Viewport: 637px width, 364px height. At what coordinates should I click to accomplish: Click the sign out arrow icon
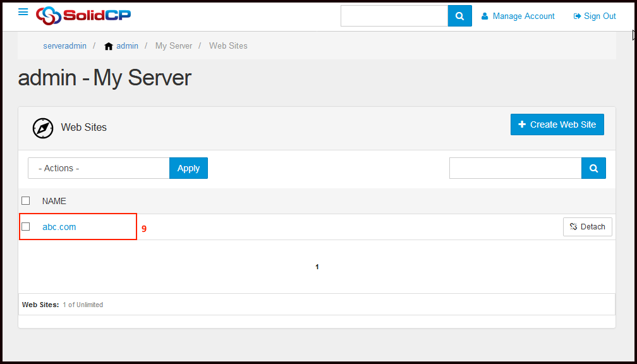(577, 16)
